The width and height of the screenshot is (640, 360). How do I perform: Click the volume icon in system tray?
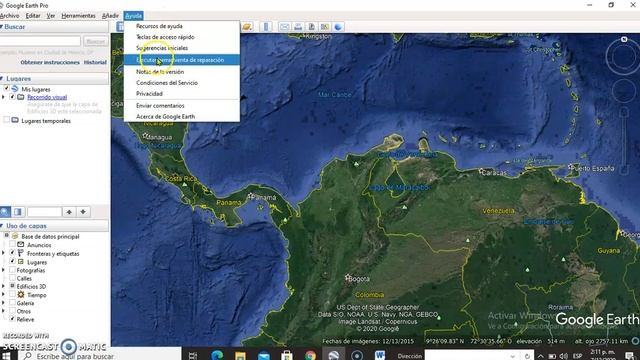pyautogui.click(x=564, y=356)
